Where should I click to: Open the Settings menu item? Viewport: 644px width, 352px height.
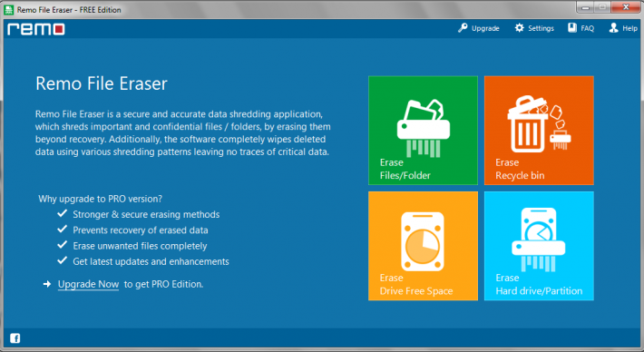(541, 28)
